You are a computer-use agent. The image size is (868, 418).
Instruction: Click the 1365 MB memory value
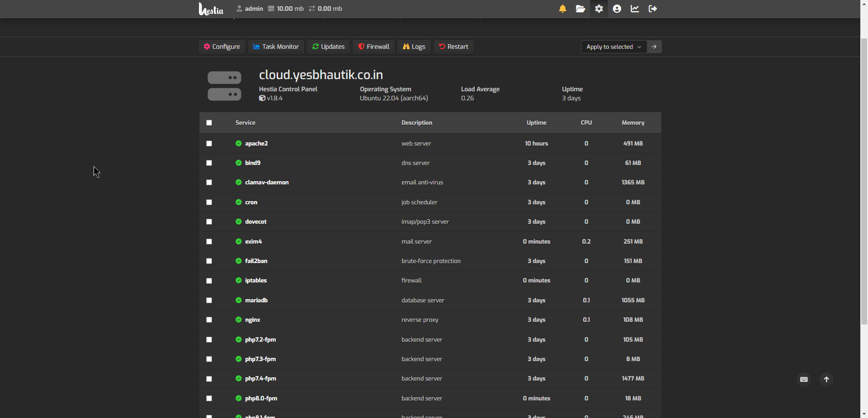pos(633,182)
